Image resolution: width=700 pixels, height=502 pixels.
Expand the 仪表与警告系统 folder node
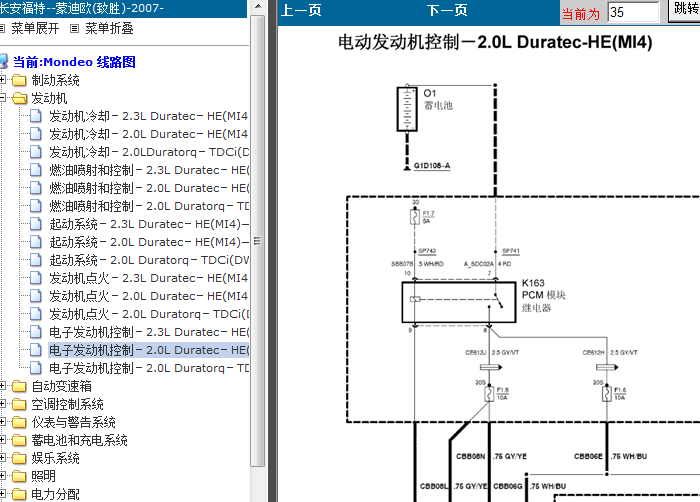[x=2, y=422]
